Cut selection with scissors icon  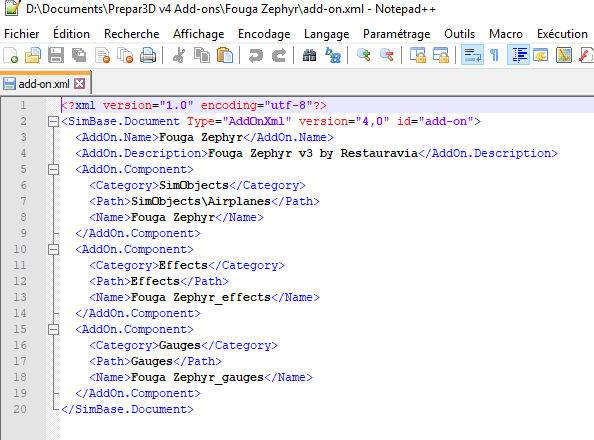pos(178,55)
